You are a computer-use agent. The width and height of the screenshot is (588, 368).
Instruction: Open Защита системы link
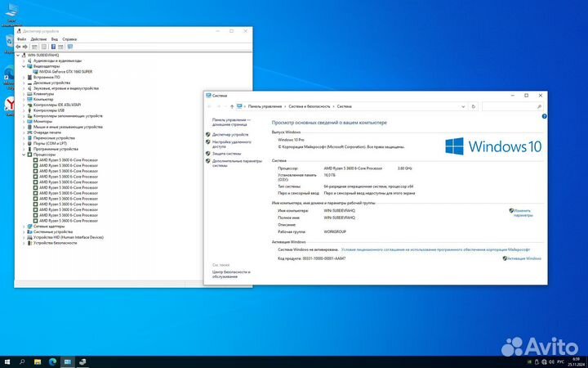(x=226, y=154)
